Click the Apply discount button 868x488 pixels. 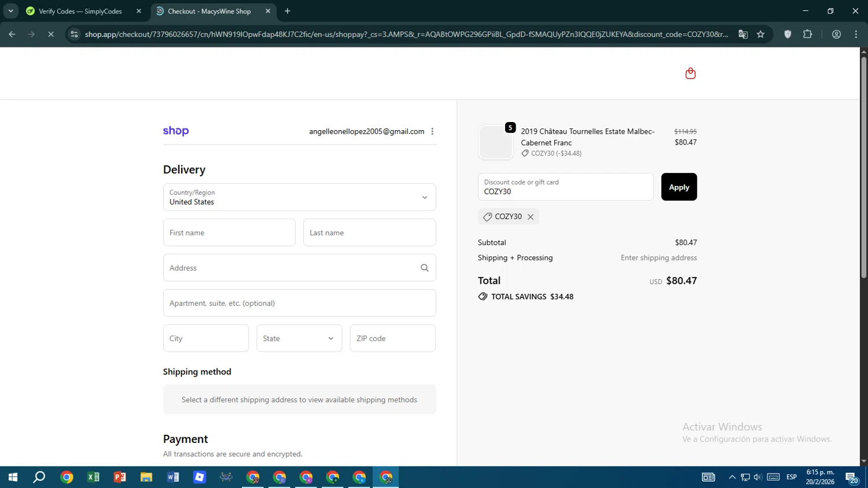point(679,187)
